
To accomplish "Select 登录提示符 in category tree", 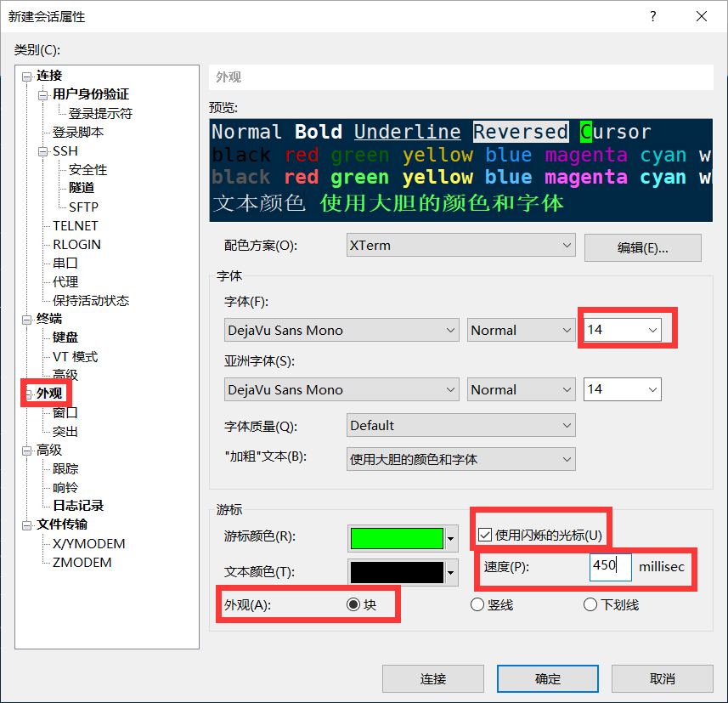I will [x=100, y=113].
